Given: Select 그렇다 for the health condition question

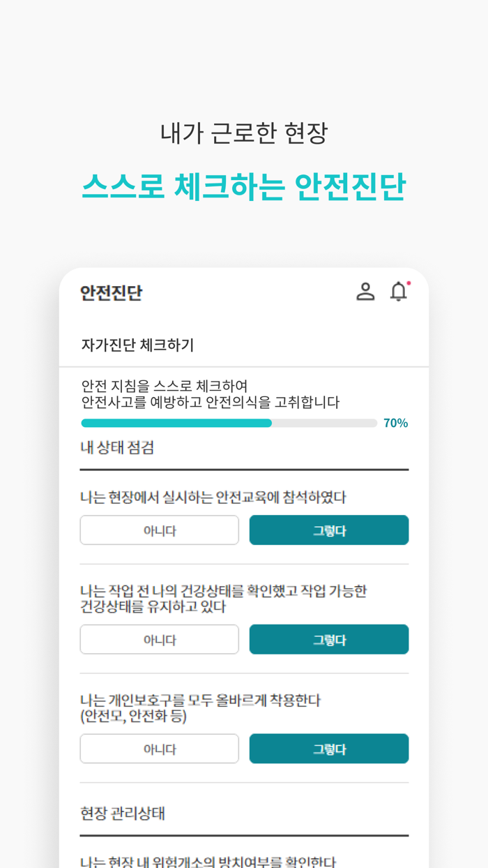Looking at the screenshot, I should (328, 639).
